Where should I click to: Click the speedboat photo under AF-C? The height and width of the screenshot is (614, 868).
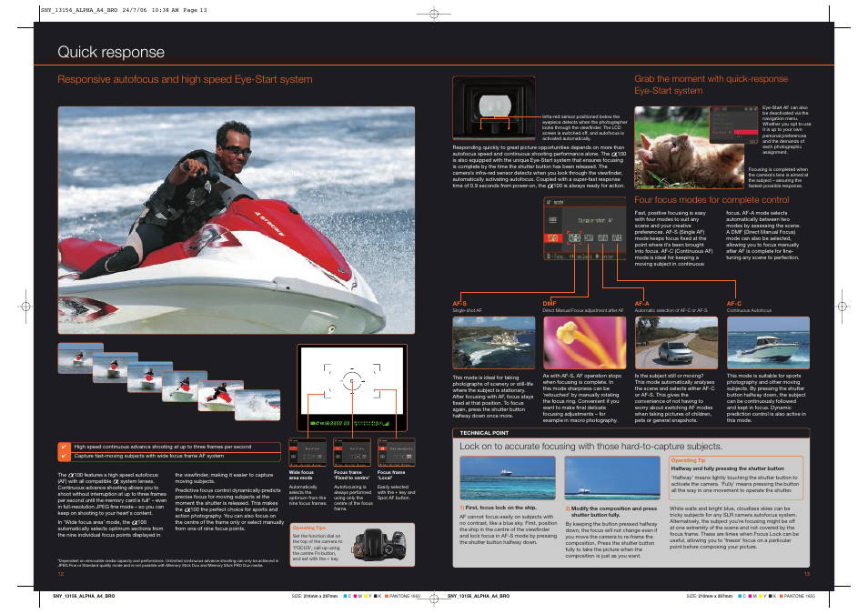(768, 343)
